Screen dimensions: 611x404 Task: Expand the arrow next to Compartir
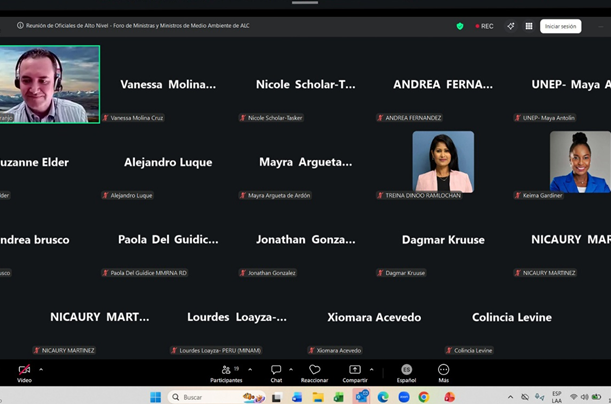click(371, 369)
